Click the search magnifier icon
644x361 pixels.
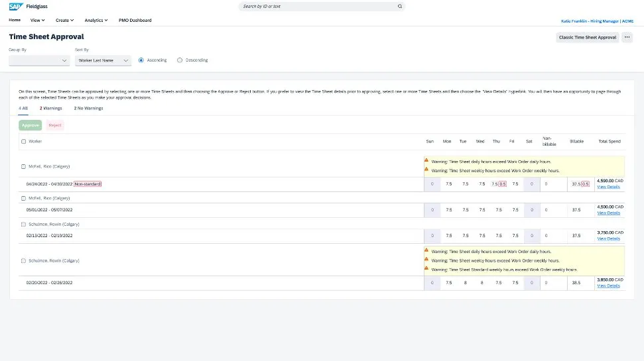pyautogui.click(x=400, y=6)
